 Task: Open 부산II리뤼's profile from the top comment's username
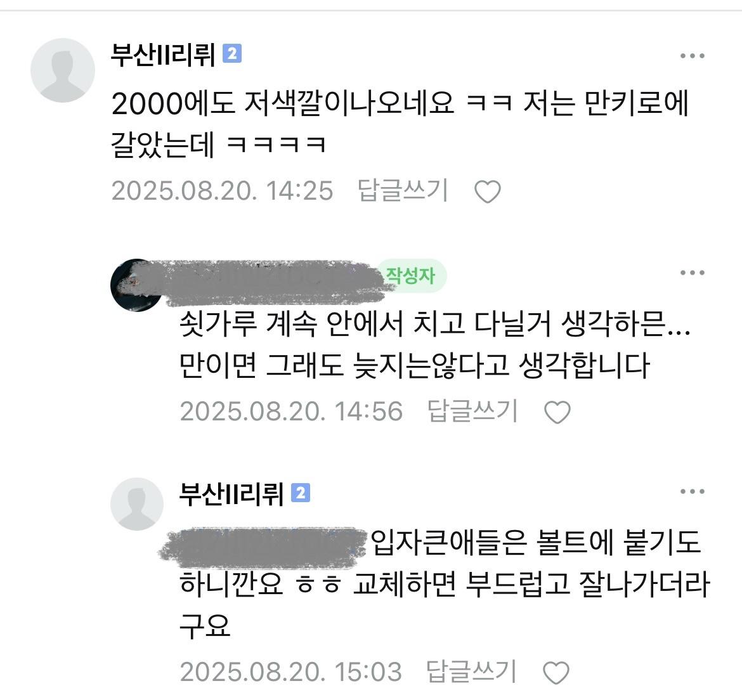163,55
